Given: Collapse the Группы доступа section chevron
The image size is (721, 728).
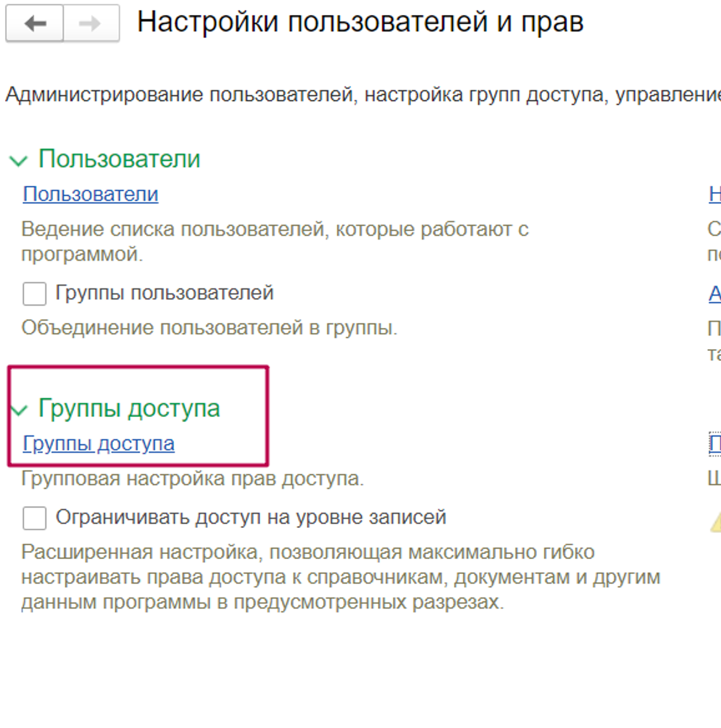Looking at the screenshot, I should point(19,410).
